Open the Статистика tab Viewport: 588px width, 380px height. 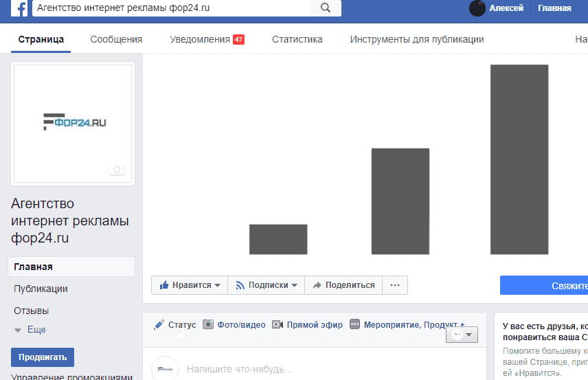click(x=297, y=39)
